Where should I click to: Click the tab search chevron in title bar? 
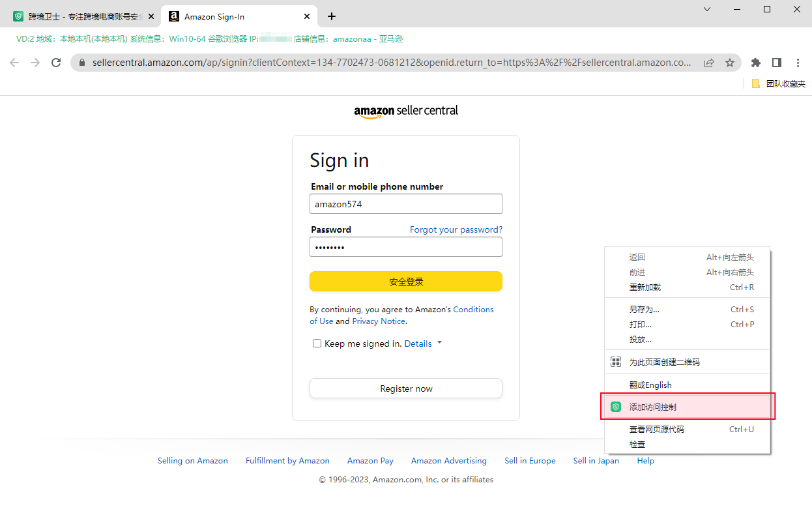click(x=707, y=9)
